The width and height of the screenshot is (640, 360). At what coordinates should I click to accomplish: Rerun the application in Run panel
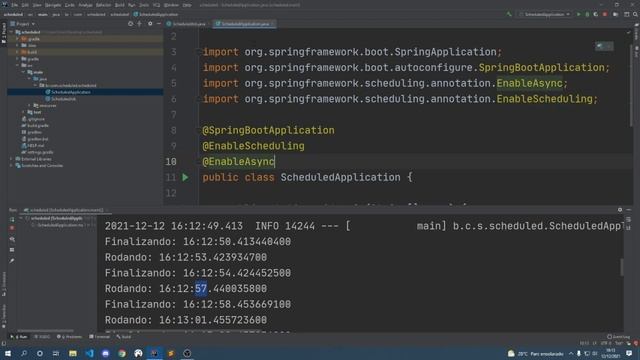[x=12, y=219]
